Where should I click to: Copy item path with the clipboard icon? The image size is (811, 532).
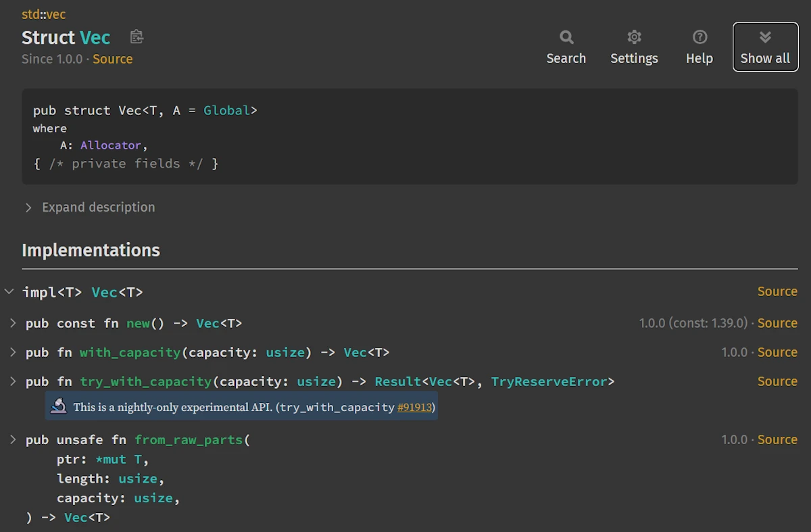[137, 37]
